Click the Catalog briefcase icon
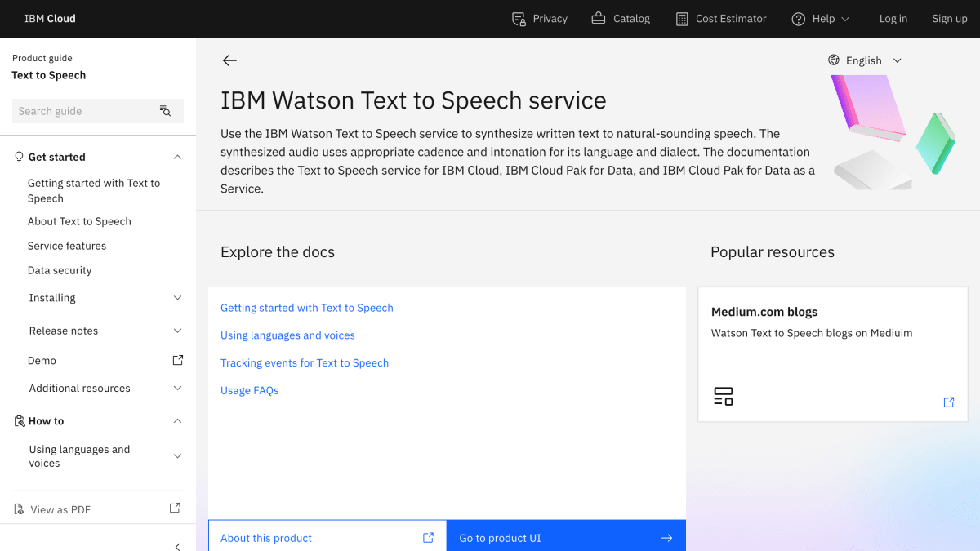Image resolution: width=980 pixels, height=551 pixels. 599,19
